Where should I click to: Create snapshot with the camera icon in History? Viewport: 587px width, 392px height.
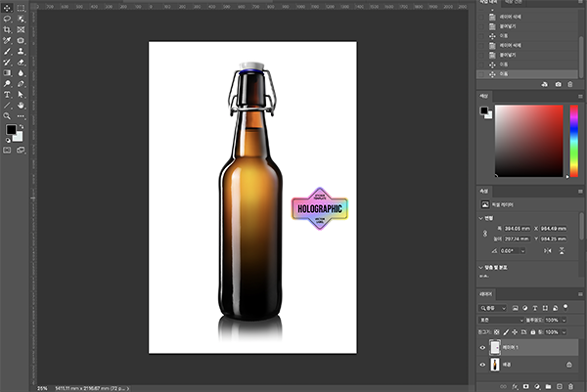coord(558,85)
